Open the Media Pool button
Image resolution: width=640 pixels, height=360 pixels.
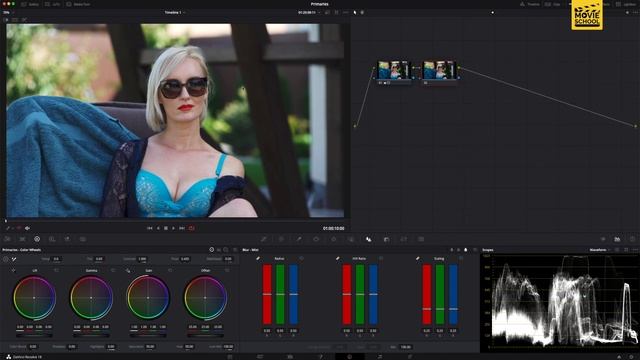pyautogui.click(x=78, y=4)
